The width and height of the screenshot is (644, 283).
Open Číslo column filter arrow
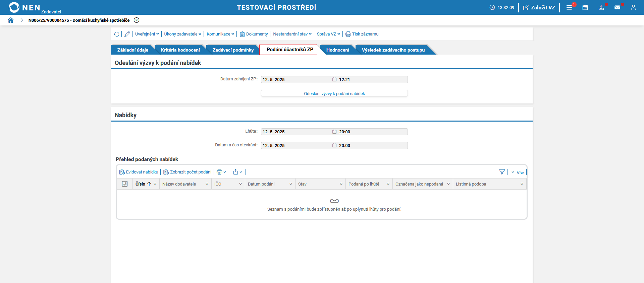(155, 184)
